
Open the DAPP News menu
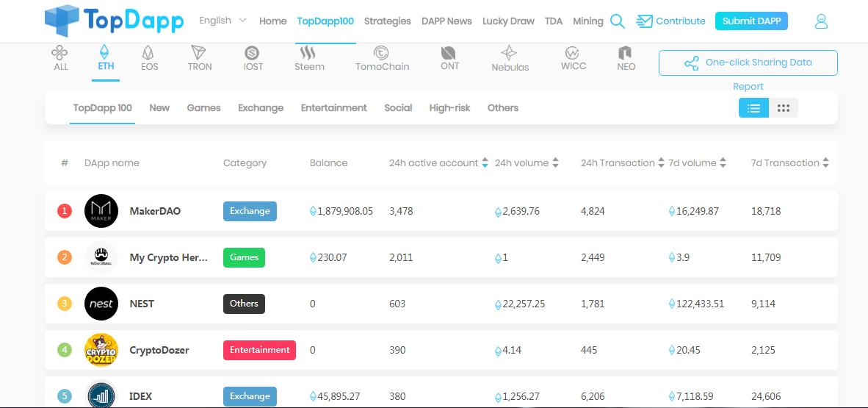446,21
